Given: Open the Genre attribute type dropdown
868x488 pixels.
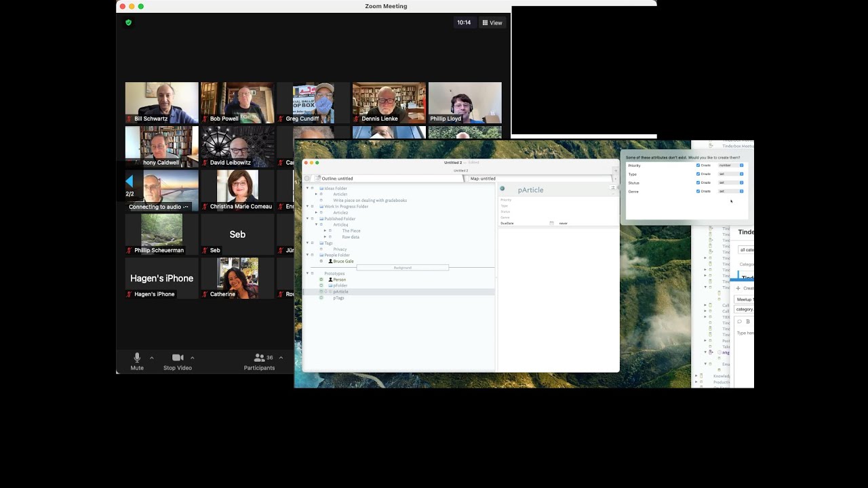Looking at the screenshot, I should pyautogui.click(x=731, y=191).
